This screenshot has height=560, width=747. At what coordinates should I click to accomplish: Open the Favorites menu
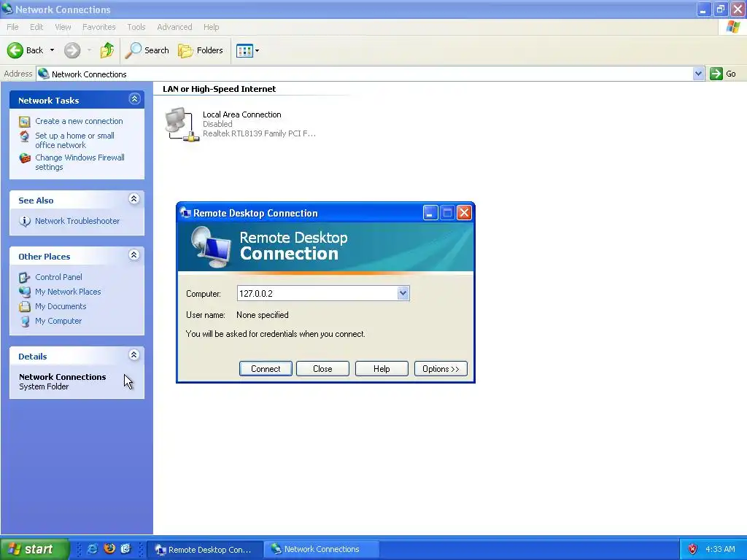point(99,27)
